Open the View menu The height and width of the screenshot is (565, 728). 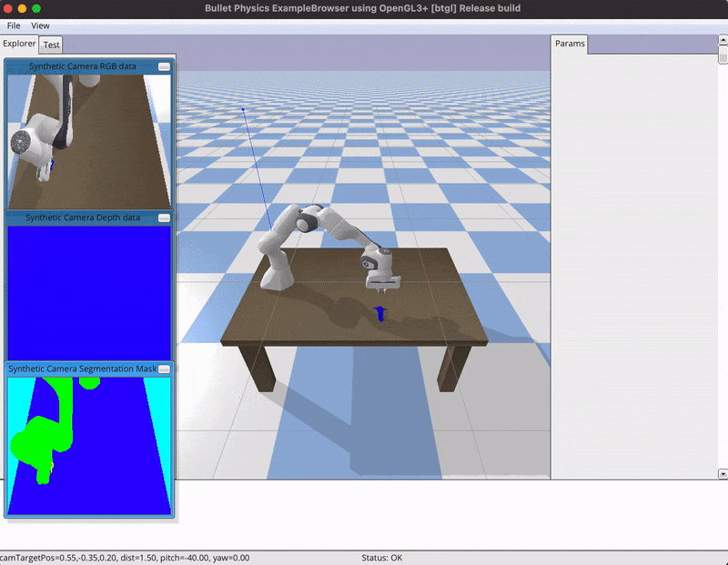click(x=40, y=25)
